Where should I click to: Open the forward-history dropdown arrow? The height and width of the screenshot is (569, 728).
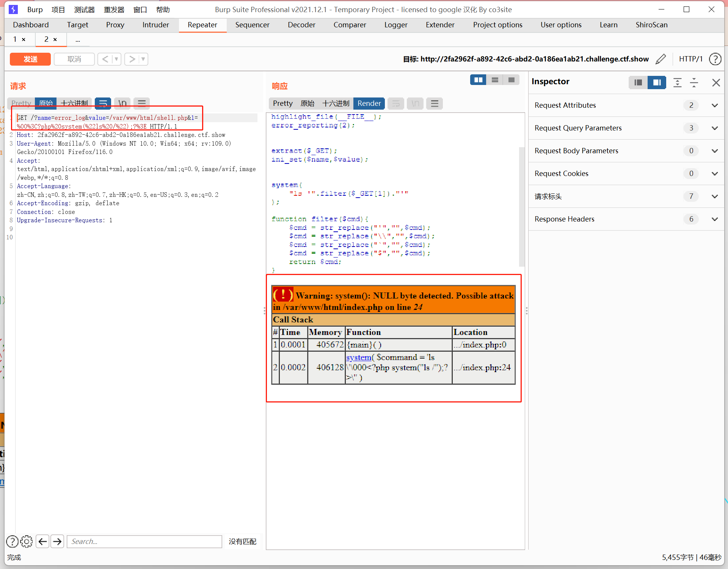(143, 59)
